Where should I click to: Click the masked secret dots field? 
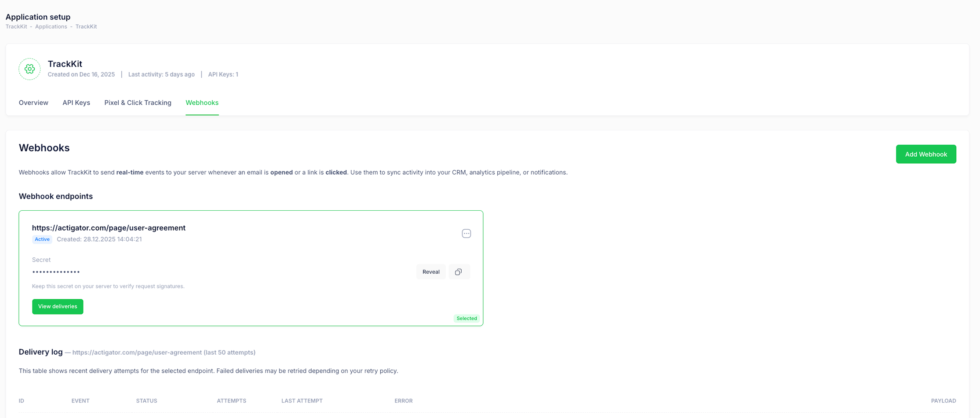pos(56,272)
